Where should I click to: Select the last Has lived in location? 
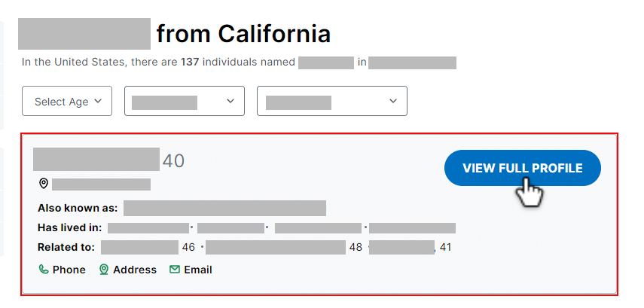[x=412, y=228]
